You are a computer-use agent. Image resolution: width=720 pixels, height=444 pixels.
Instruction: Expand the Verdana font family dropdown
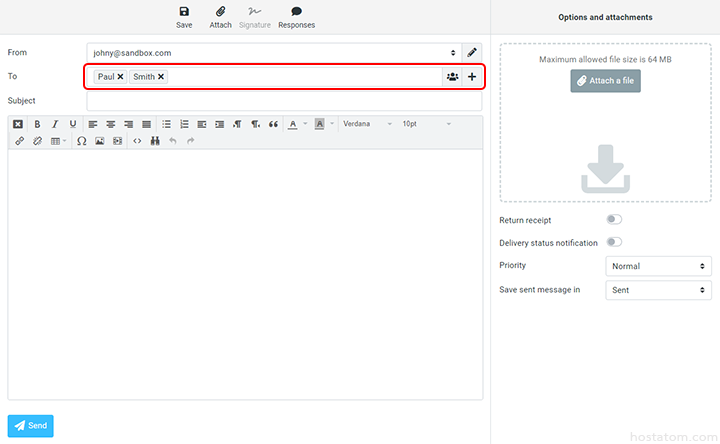click(366, 124)
